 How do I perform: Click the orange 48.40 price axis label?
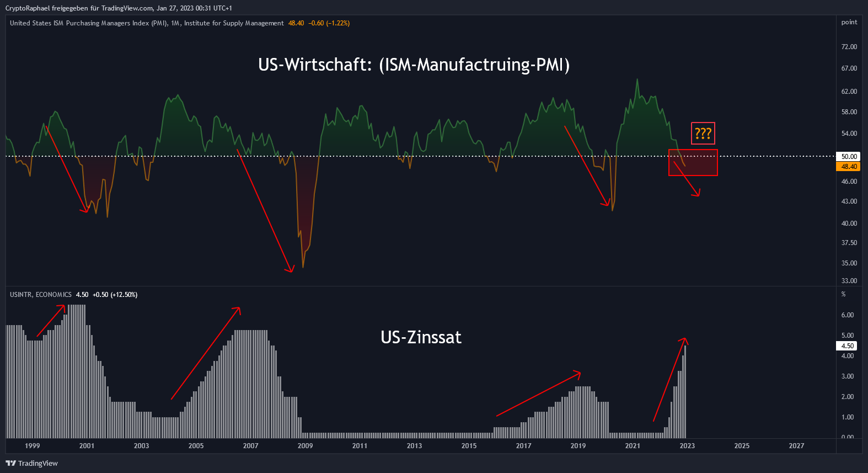click(849, 167)
